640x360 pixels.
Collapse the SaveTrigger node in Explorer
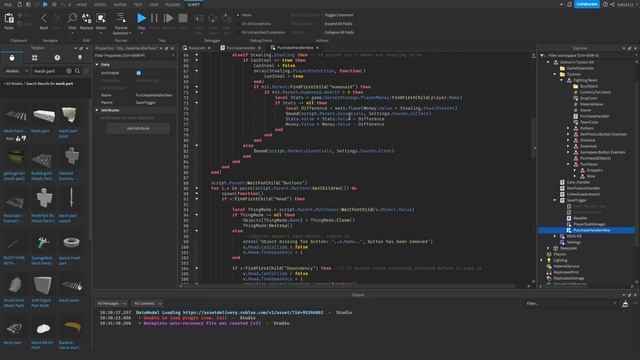(x=555, y=200)
